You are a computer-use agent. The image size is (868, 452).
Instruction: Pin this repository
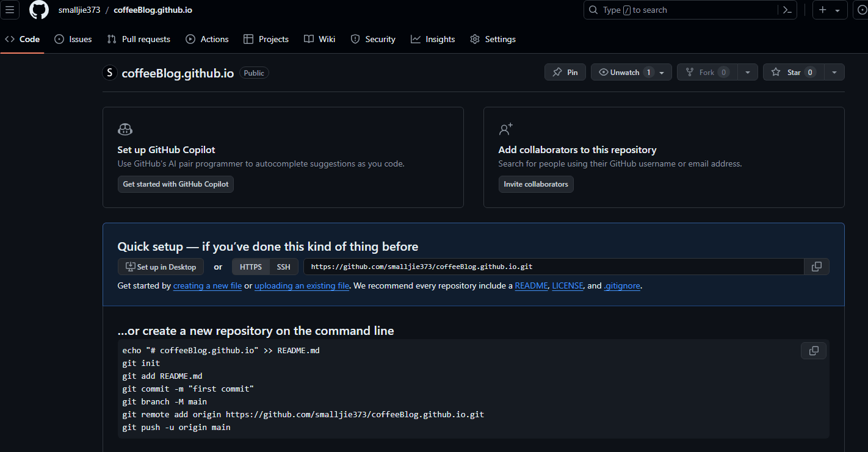point(565,72)
